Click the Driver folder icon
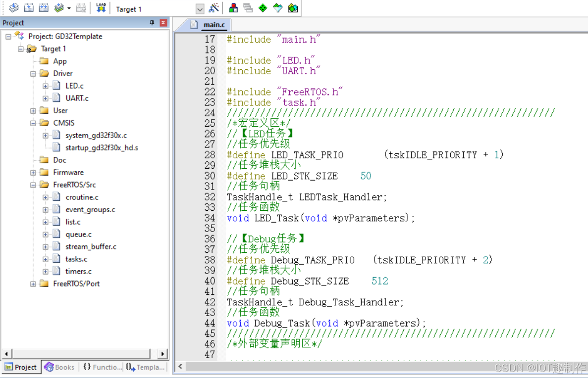The width and height of the screenshot is (588, 378). pyautogui.click(x=44, y=73)
